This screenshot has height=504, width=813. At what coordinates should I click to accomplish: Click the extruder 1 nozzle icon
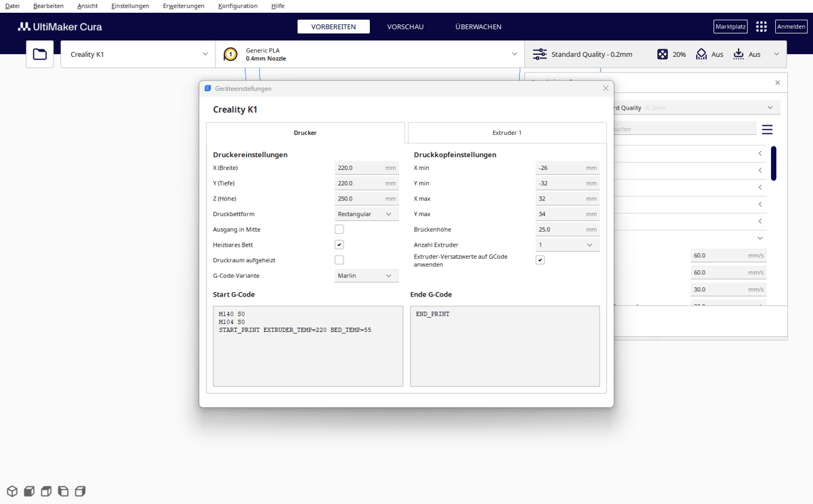click(230, 54)
